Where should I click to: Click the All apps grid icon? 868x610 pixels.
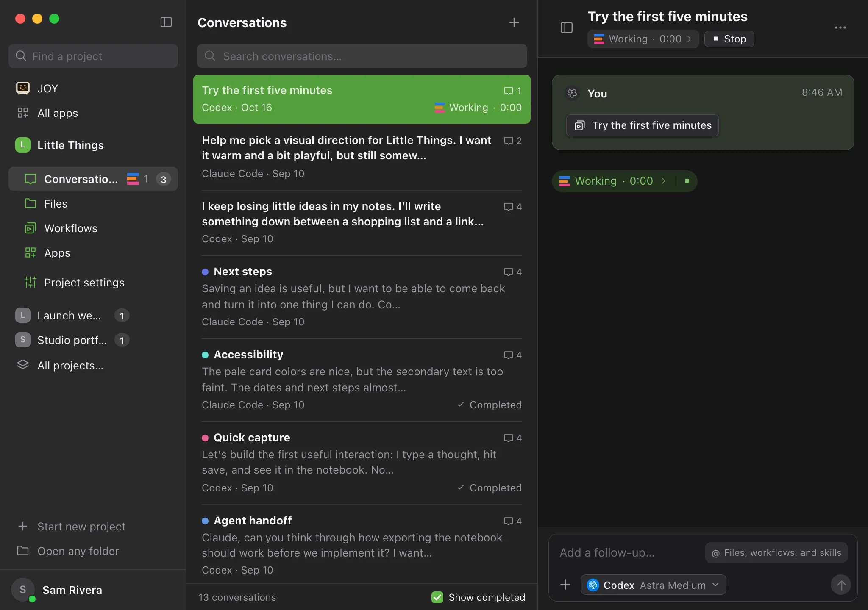pyautogui.click(x=23, y=113)
